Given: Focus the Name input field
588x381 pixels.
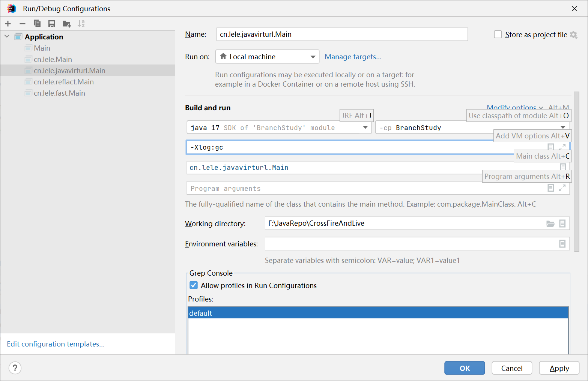Looking at the screenshot, I should (342, 34).
